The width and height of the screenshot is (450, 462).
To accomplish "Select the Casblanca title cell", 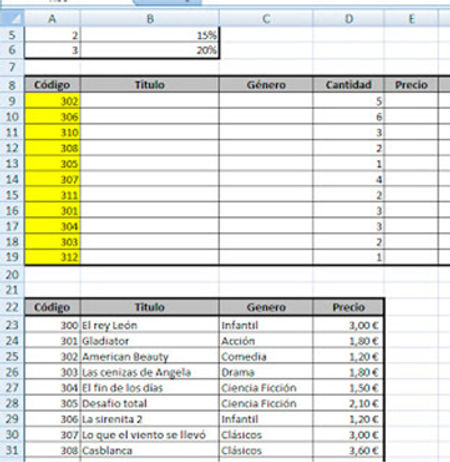I will (x=150, y=450).
